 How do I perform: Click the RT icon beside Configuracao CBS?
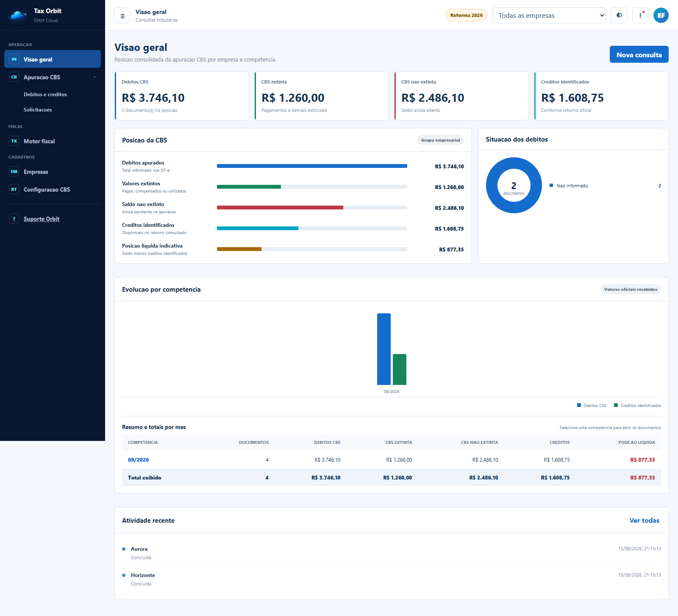[x=14, y=190]
